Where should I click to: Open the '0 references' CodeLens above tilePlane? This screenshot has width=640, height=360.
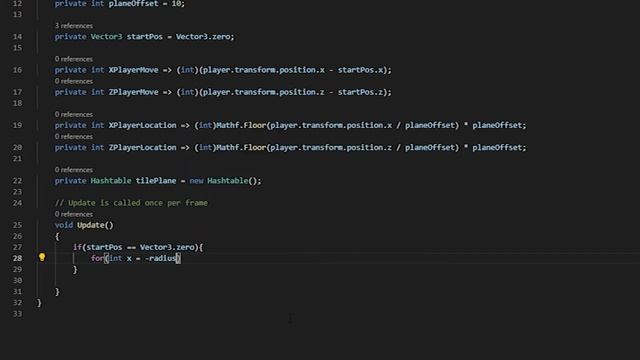tap(74, 170)
